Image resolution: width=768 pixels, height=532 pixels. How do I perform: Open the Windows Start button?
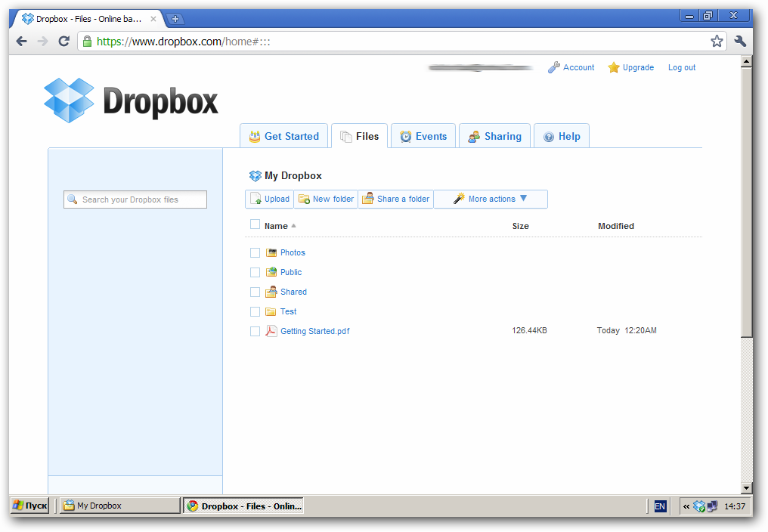coord(30,506)
